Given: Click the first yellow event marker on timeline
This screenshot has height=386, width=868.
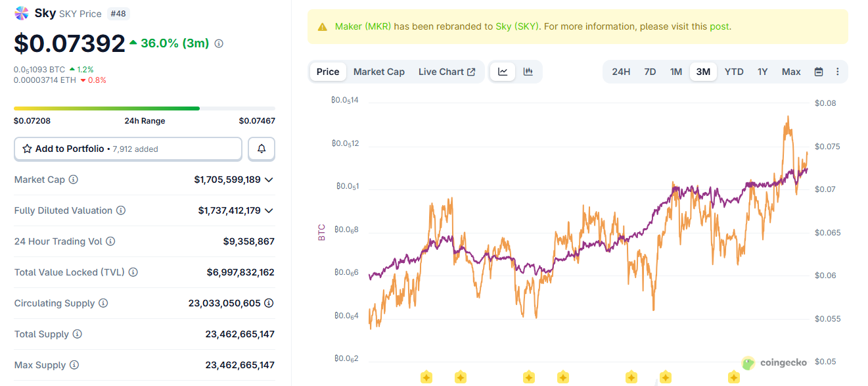Looking at the screenshot, I should [x=426, y=377].
